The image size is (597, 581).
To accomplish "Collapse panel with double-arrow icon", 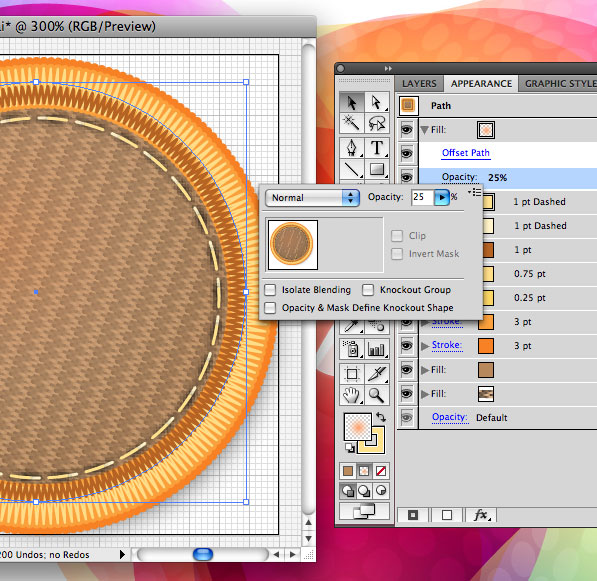I will pos(388,69).
